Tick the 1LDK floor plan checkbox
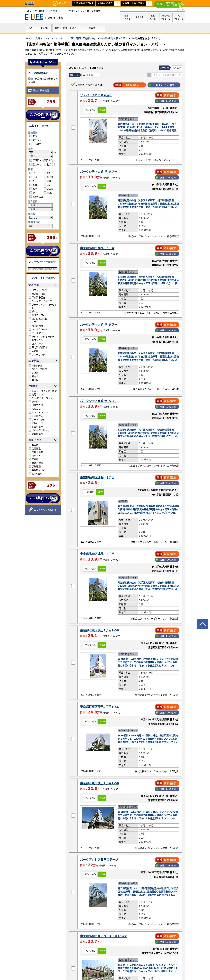Screen dimensions: 210x980 point(45,177)
